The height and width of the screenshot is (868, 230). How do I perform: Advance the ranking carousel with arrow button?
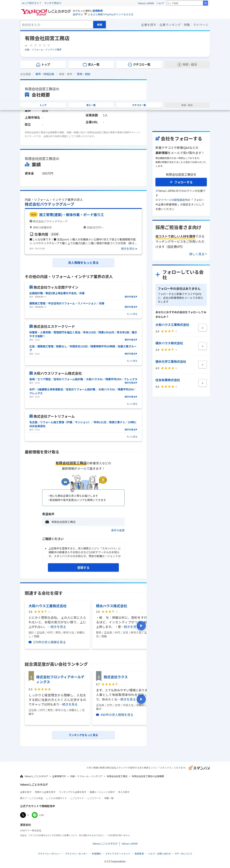(141, 699)
